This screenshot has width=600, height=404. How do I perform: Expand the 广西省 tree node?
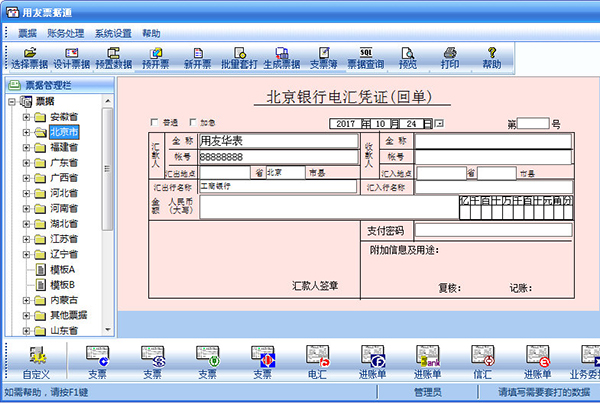tap(26, 178)
